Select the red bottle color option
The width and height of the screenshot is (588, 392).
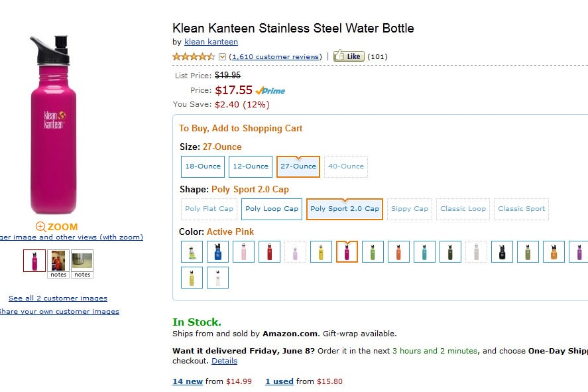pyautogui.click(x=269, y=251)
